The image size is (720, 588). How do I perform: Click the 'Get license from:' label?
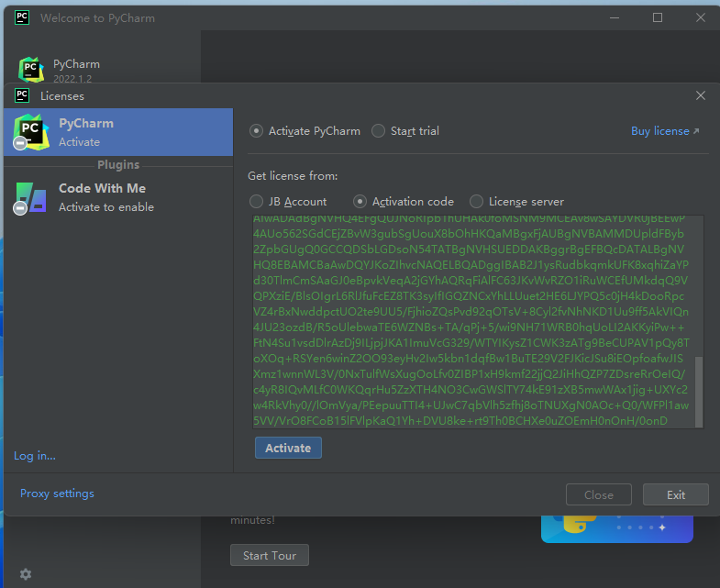[293, 176]
